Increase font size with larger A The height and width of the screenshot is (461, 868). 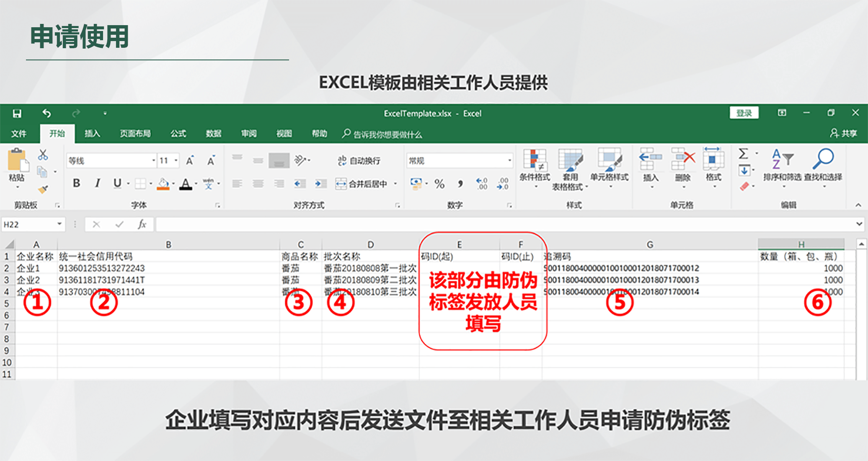[x=190, y=161]
